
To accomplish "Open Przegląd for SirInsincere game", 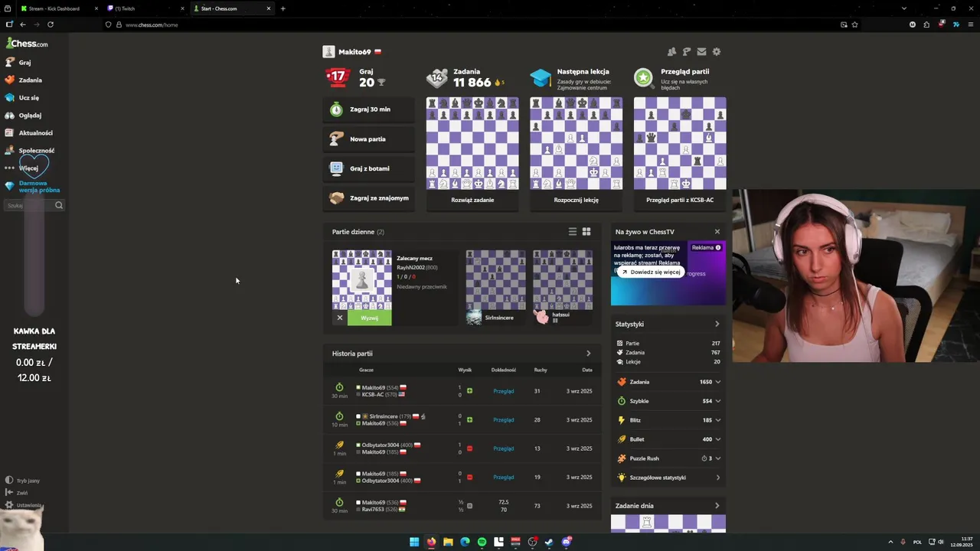I will [503, 420].
